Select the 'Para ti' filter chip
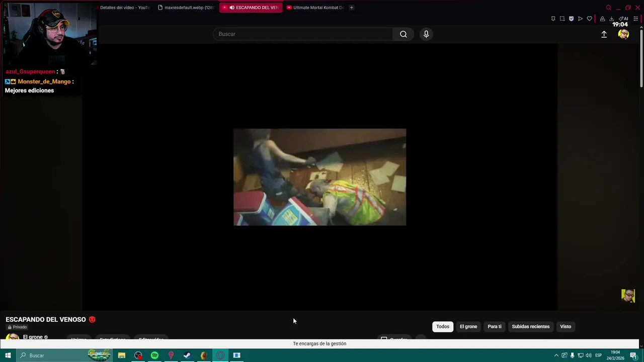644x362 pixels. coord(495,326)
